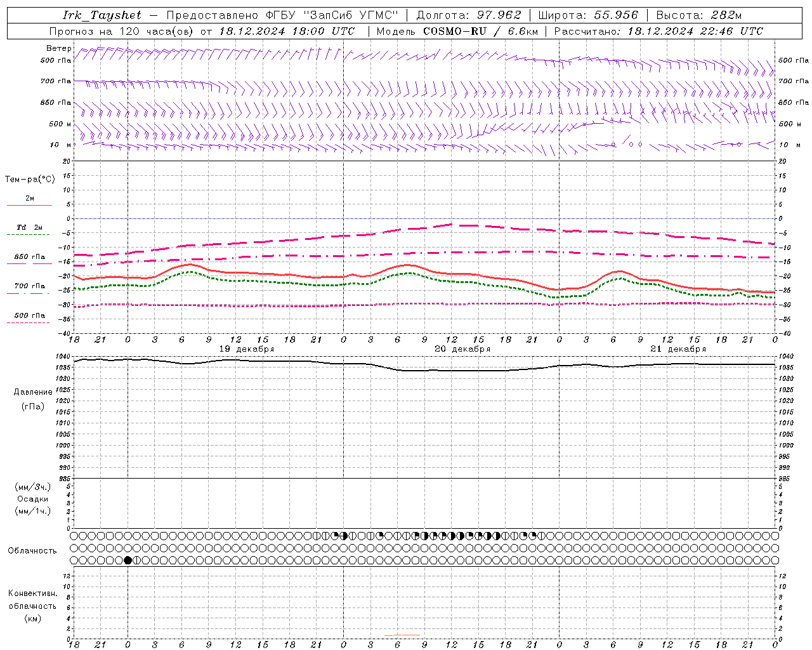Click the '(мм/1ч.)' precipitation unit label
The image size is (812, 650).
(x=33, y=511)
